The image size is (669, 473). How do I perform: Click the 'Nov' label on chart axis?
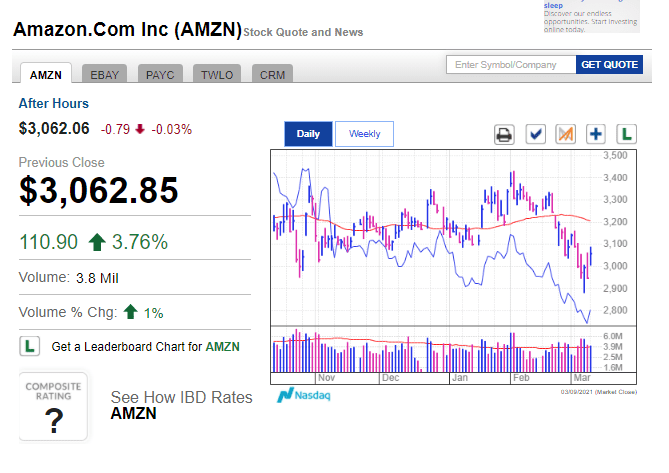pyautogui.click(x=326, y=378)
